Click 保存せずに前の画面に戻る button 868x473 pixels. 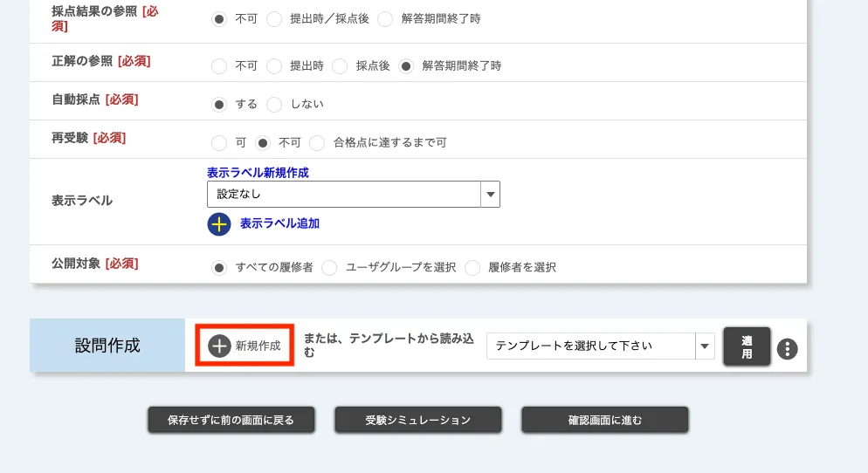tap(231, 420)
